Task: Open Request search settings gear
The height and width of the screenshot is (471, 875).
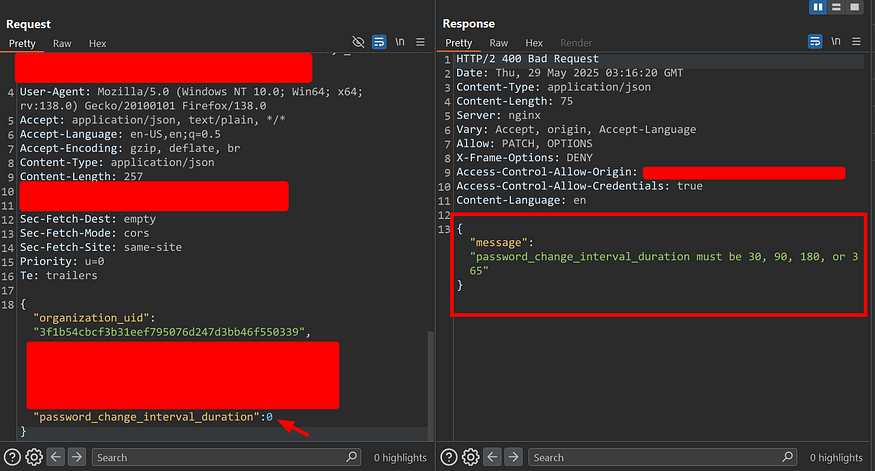Action: 33,457
